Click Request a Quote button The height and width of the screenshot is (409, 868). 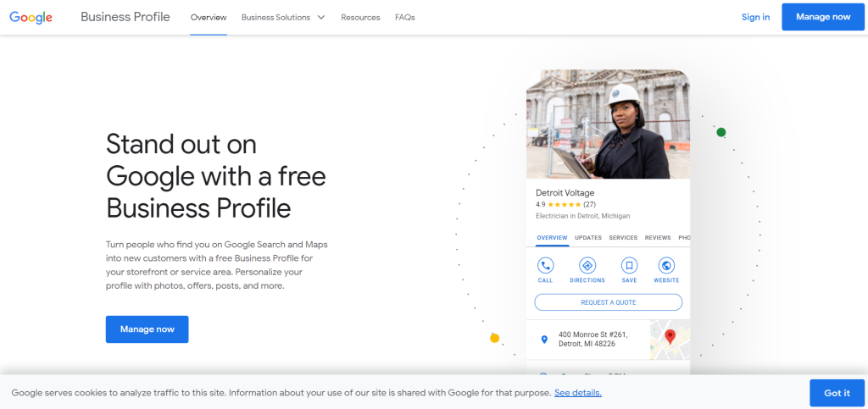coord(609,302)
